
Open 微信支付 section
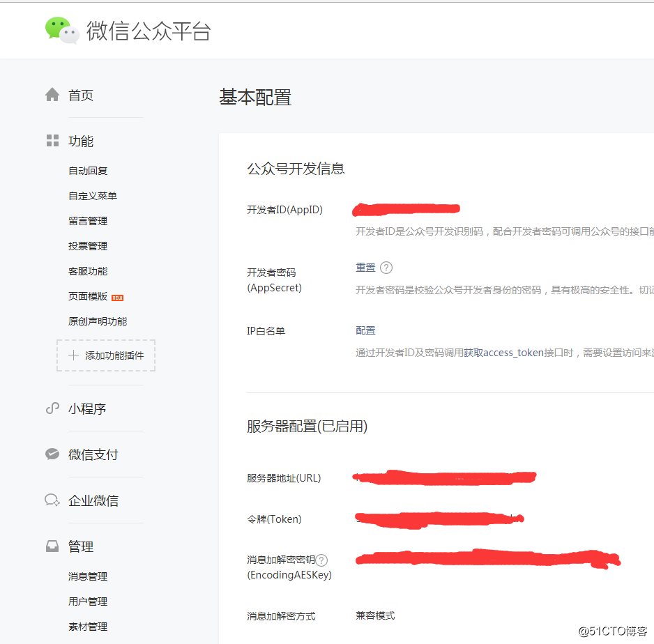click(93, 454)
